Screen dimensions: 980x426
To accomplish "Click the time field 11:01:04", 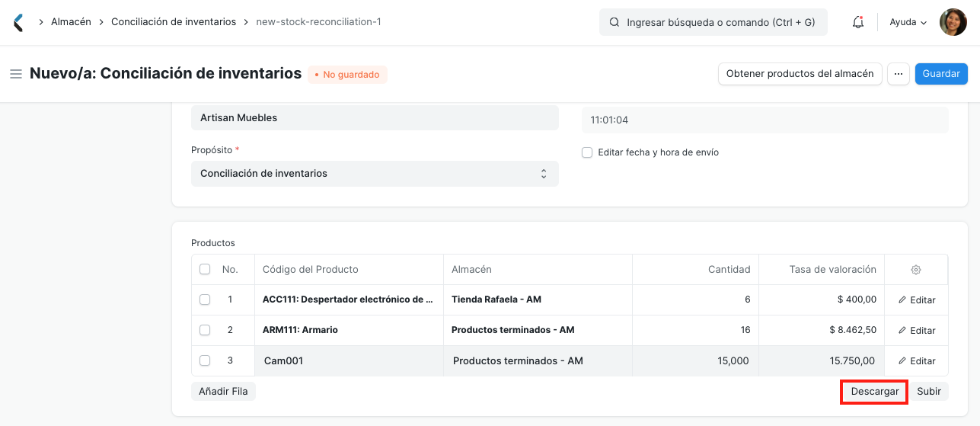I will tap(765, 120).
